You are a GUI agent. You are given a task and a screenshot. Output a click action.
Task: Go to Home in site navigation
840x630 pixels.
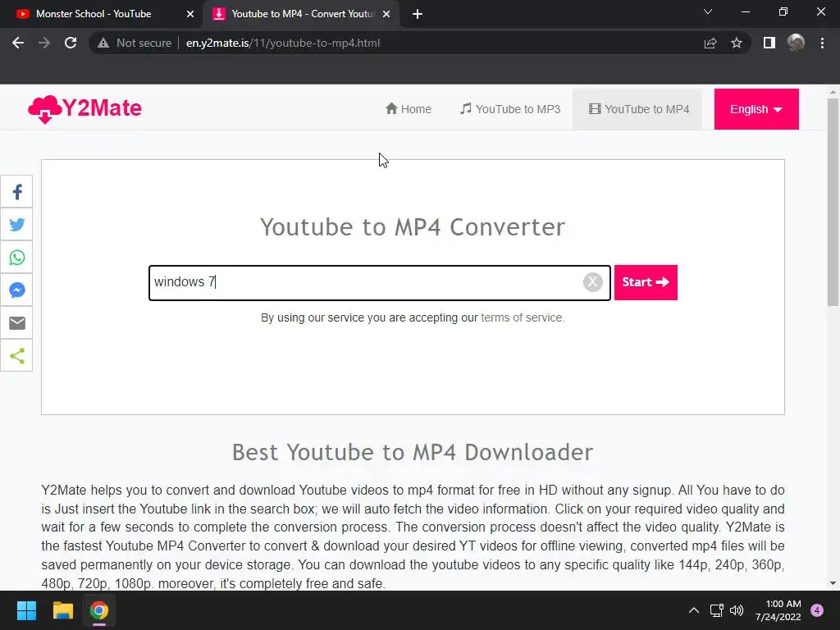[409, 109]
